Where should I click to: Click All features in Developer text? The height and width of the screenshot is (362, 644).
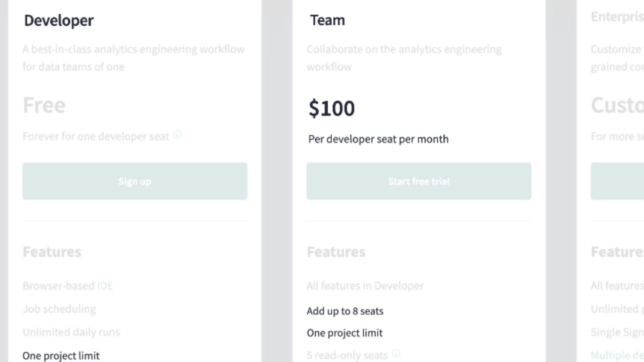[365, 286]
